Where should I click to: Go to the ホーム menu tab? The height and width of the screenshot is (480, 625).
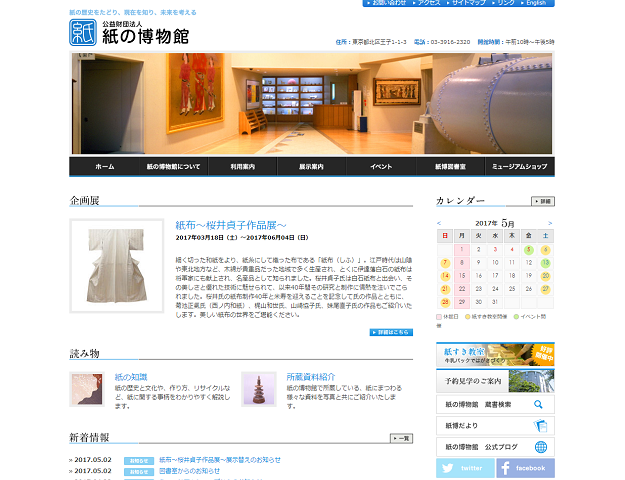click(x=104, y=167)
